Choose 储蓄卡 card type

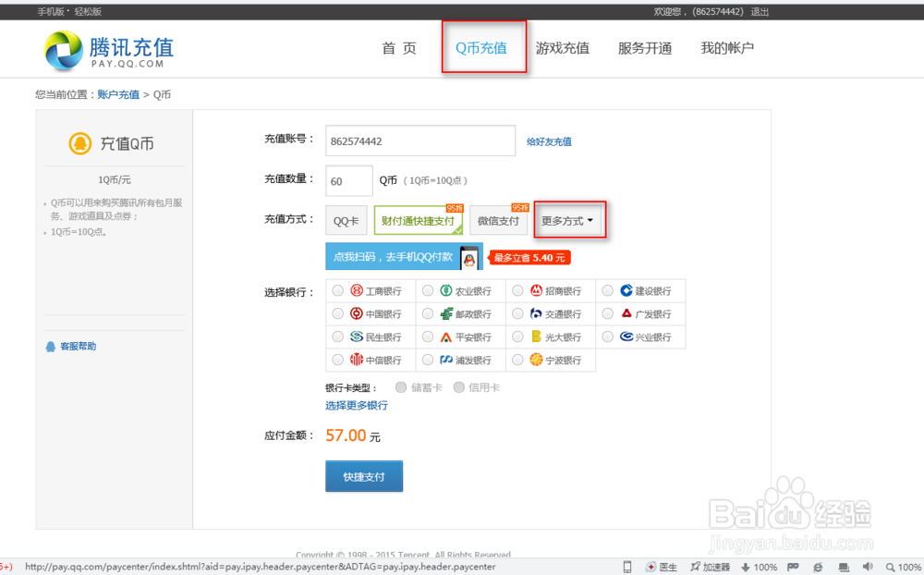pos(401,386)
